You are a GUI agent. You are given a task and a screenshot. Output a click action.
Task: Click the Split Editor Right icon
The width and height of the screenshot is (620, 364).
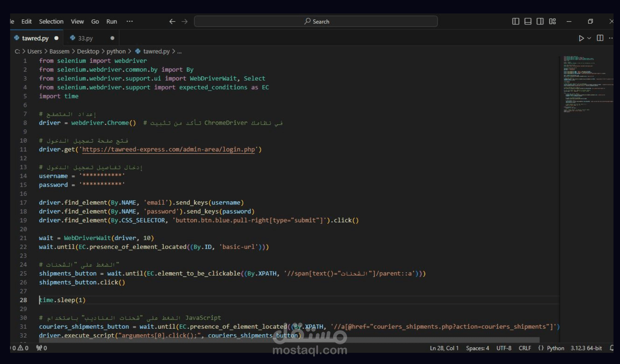tap(600, 38)
